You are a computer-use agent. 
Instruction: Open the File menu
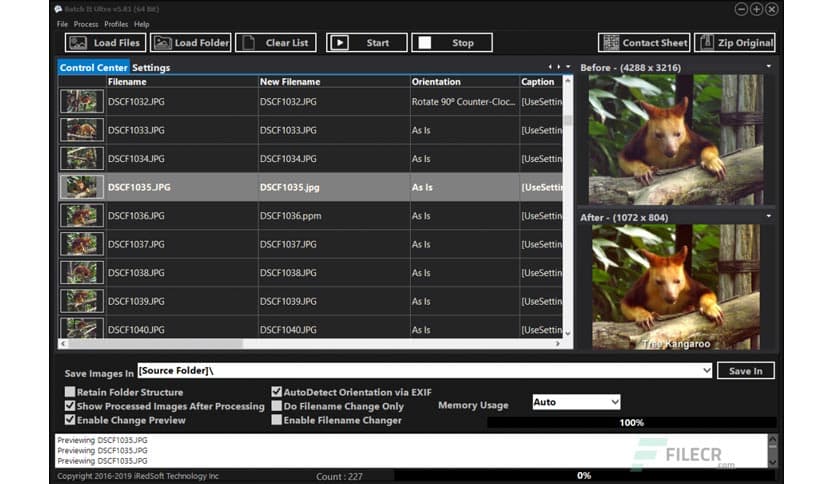click(x=62, y=25)
